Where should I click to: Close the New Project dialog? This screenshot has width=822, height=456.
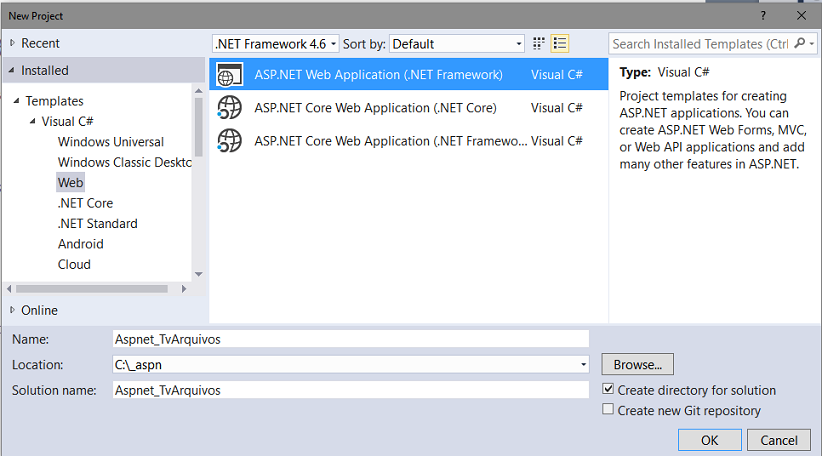(x=801, y=16)
